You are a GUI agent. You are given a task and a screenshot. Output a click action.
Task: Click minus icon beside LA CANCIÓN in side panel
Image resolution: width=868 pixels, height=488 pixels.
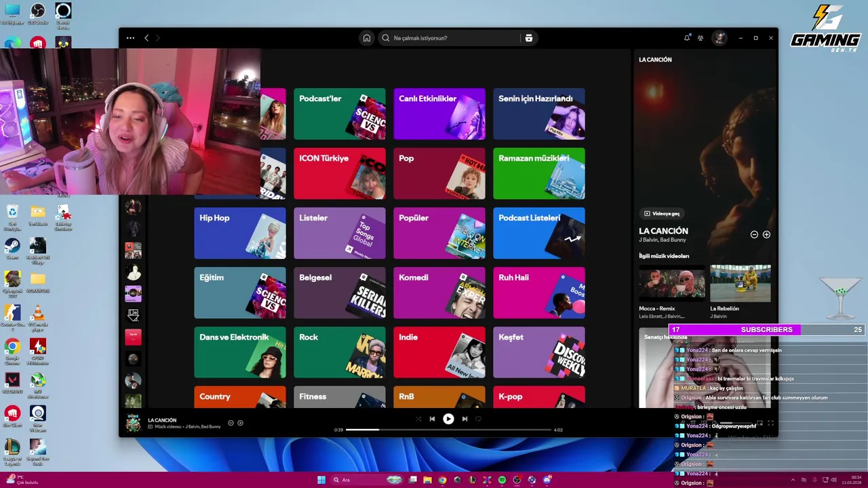point(754,235)
